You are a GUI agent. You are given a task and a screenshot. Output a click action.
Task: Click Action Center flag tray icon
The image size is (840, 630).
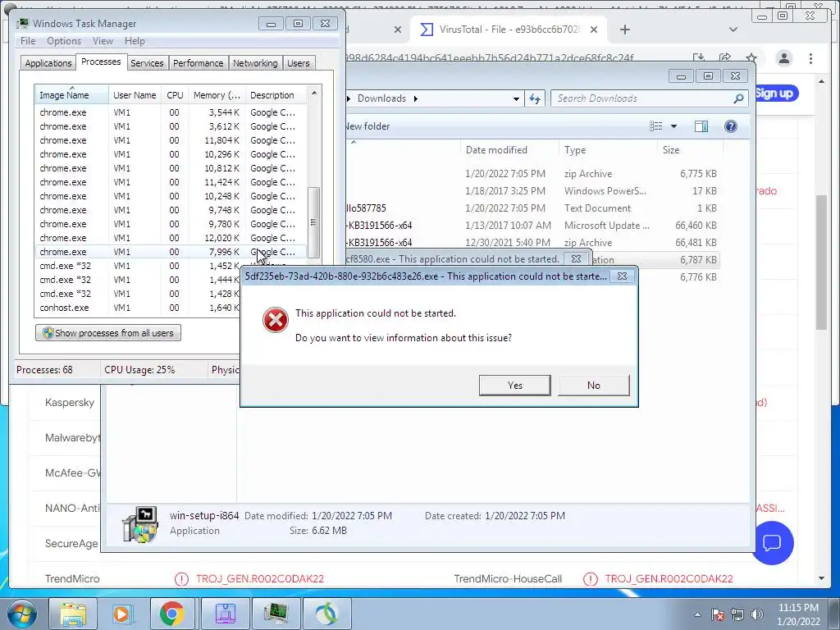tap(718, 614)
